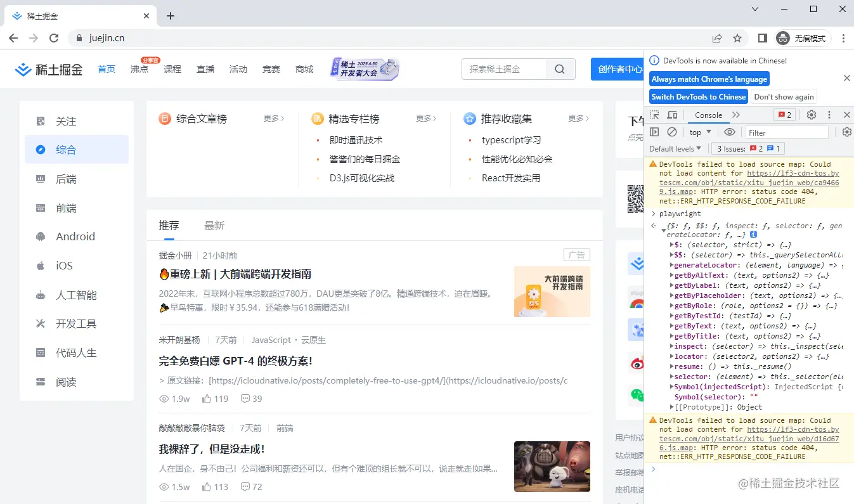Expand the getByAltText property

tap(672, 275)
